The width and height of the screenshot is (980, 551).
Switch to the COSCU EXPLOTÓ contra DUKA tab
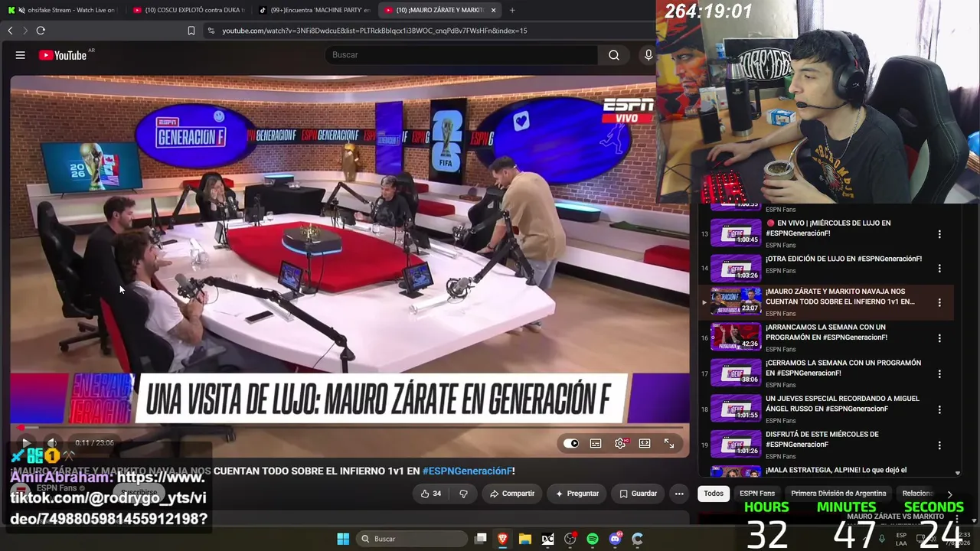pos(188,10)
